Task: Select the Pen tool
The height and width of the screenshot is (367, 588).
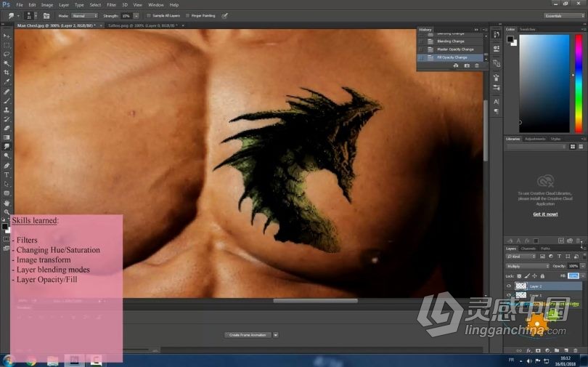Action: (x=7, y=166)
